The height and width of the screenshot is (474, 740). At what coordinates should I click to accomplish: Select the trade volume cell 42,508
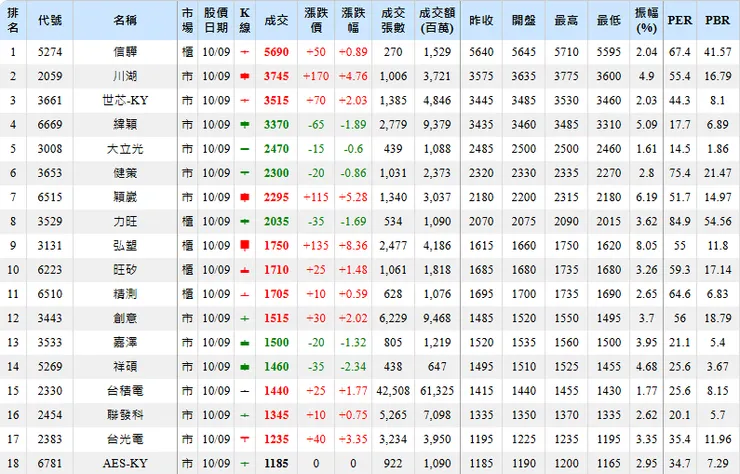point(393,391)
